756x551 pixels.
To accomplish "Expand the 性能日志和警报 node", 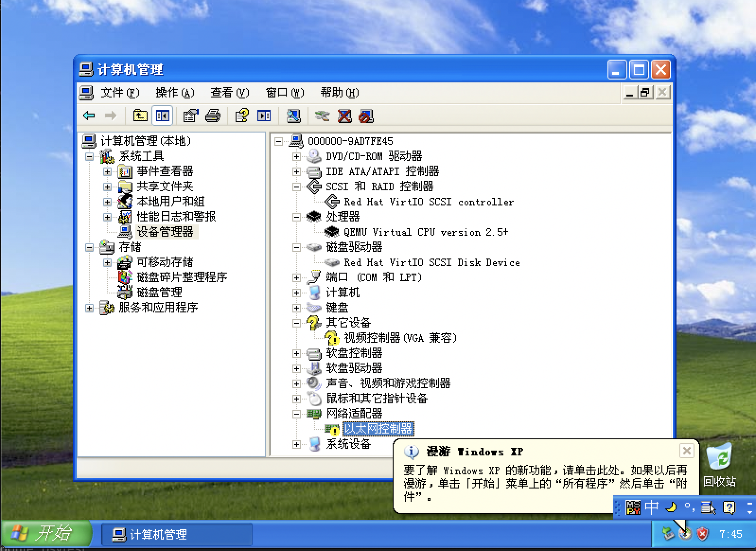I will coord(107,217).
